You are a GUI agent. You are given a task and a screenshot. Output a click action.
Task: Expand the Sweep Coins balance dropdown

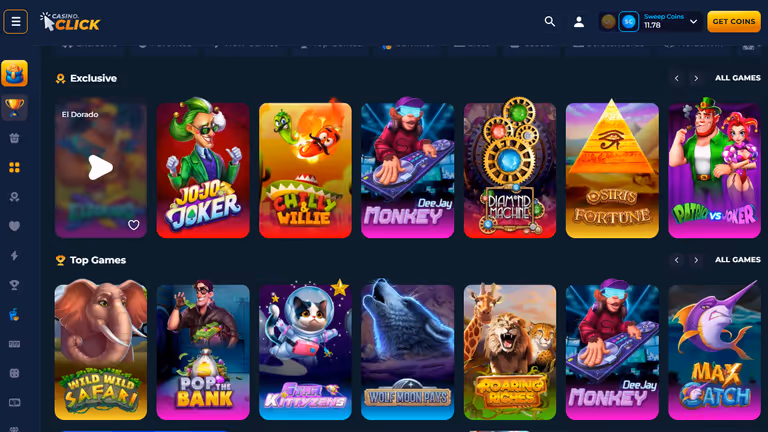pyautogui.click(x=694, y=22)
